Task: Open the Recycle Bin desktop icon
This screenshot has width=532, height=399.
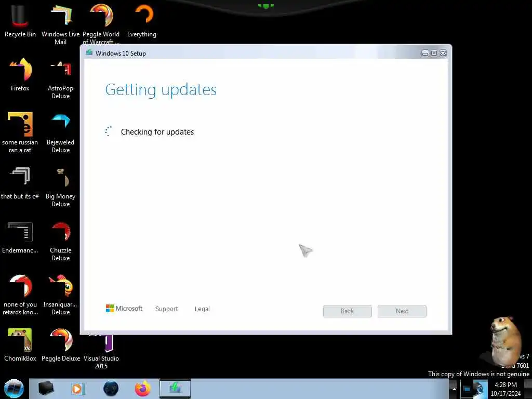Action: click(x=20, y=21)
